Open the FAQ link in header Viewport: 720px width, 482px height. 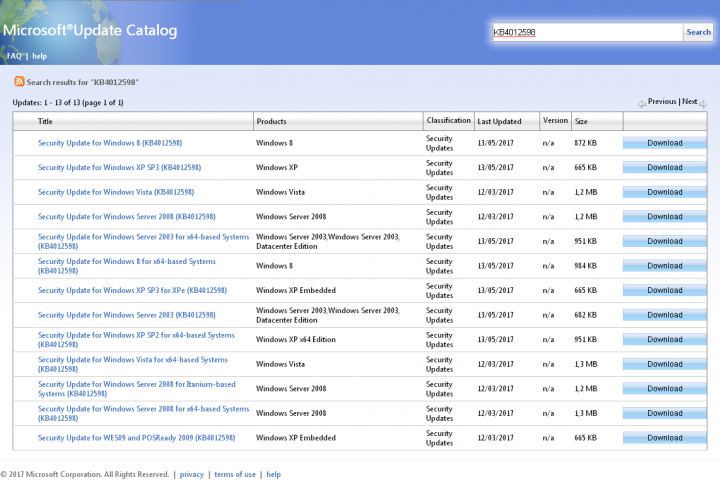pyautogui.click(x=14, y=56)
